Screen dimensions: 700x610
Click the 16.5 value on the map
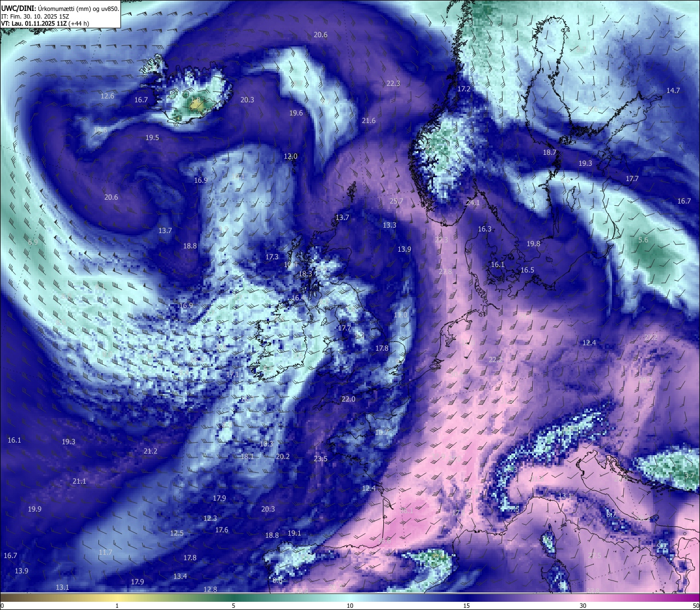coord(527,270)
